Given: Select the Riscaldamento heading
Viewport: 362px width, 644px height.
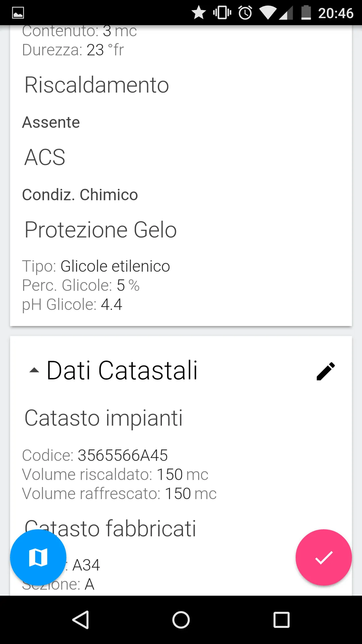Looking at the screenshot, I should (97, 85).
